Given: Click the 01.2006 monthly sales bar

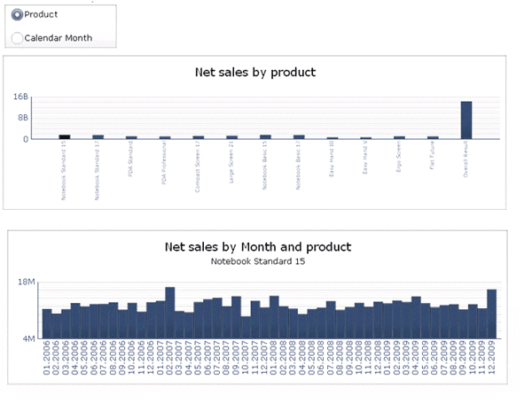Looking at the screenshot, I should click(47, 323).
